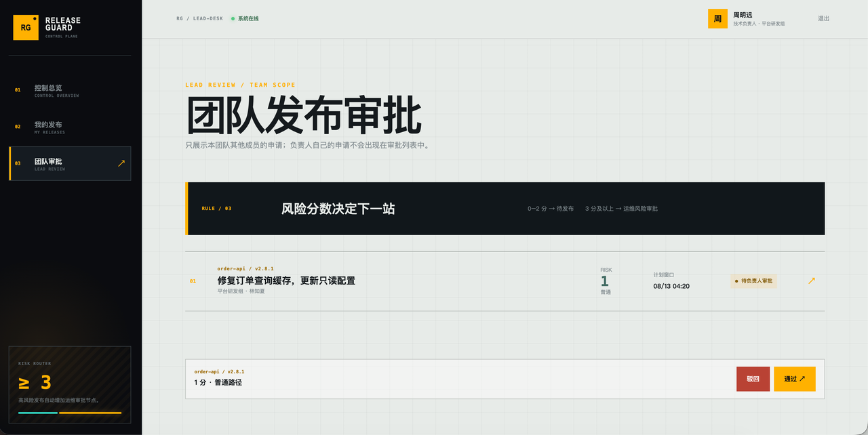This screenshot has width=868, height=435.
Task: Click 退出 to log out
Action: 823,18
